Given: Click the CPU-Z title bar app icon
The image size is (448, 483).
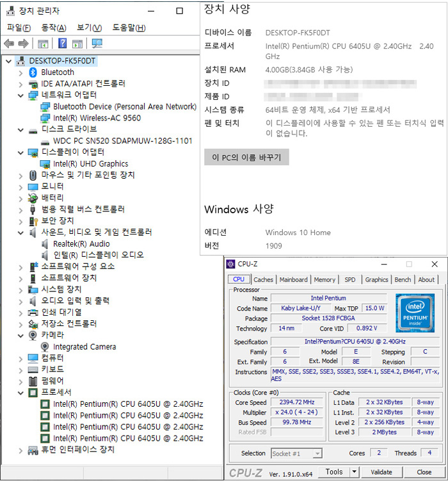Looking at the screenshot, I should 230,264.
